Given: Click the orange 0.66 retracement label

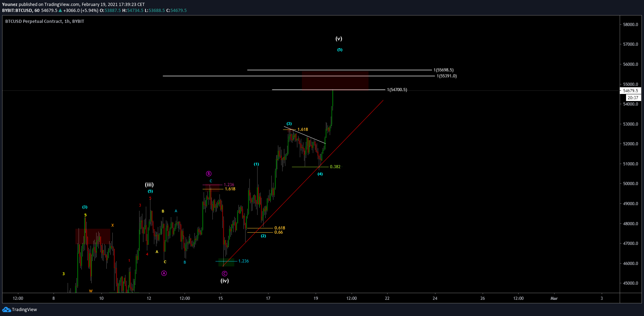Looking at the screenshot, I should pos(278,232).
